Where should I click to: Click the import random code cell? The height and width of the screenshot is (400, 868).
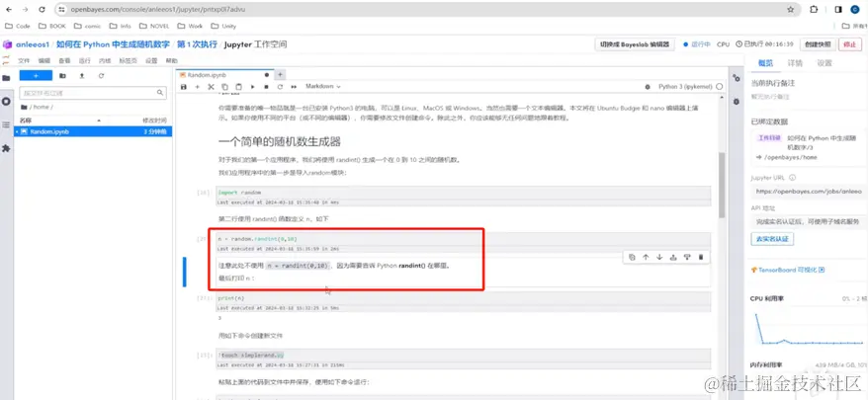(463, 192)
